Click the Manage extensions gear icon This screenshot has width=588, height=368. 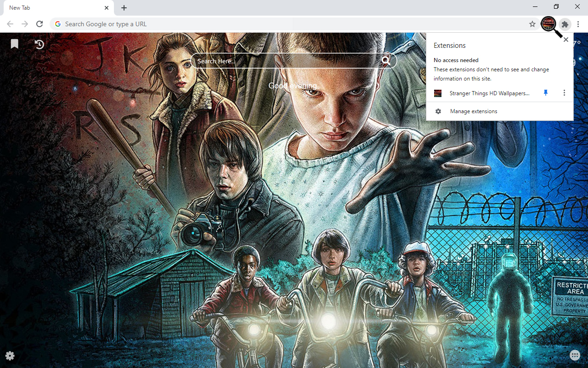pyautogui.click(x=438, y=111)
